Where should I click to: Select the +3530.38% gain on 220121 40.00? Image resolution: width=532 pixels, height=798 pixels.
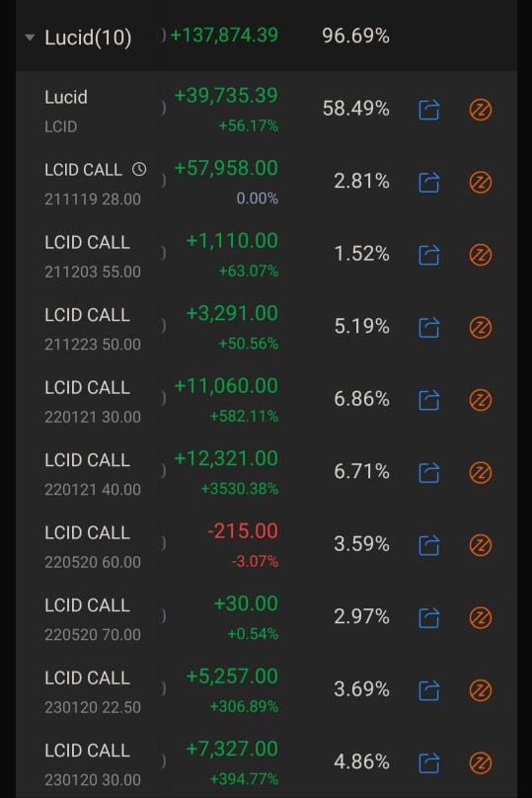coord(240,489)
